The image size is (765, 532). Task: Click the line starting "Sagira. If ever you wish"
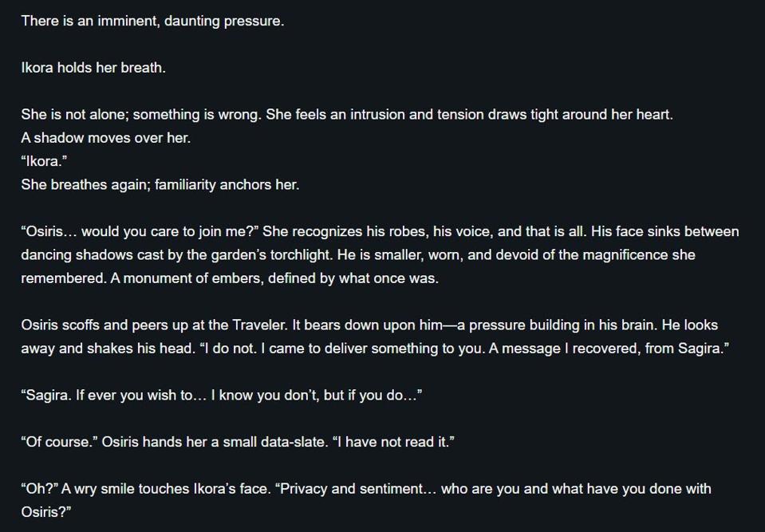221,396
